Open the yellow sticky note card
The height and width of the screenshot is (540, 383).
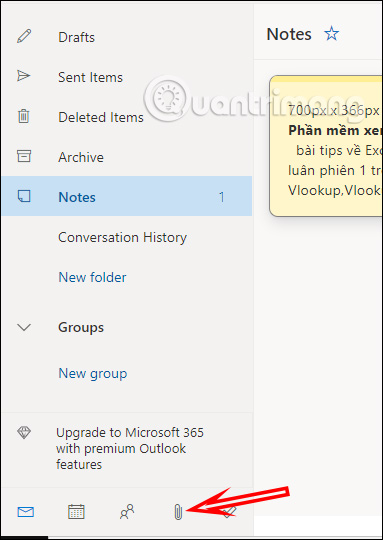click(326, 146)
